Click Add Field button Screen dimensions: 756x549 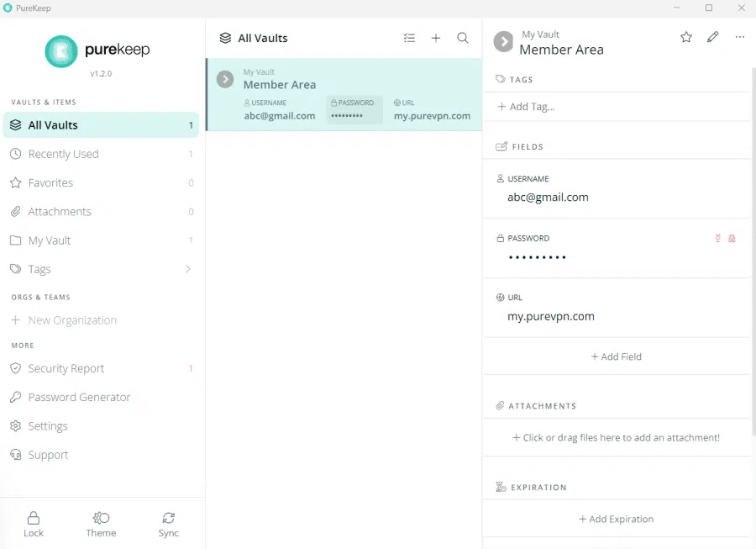coord(617,357)
